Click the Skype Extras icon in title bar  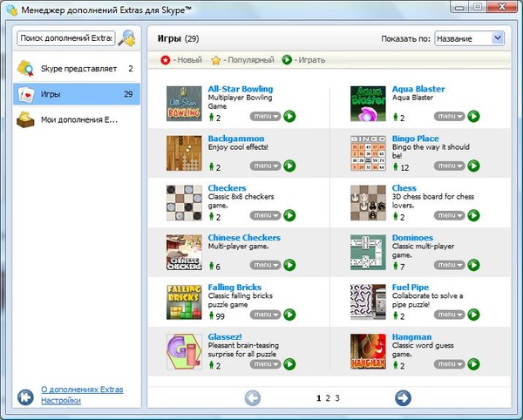pos(11,10)
